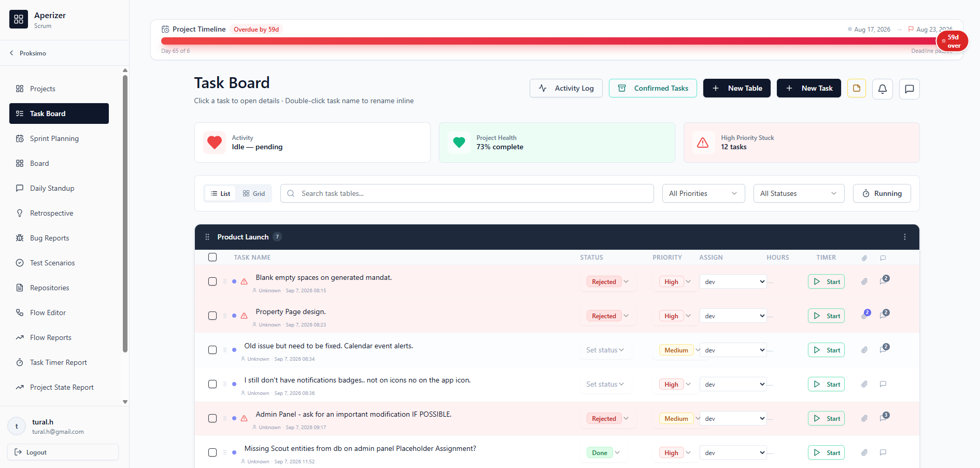
Task: Toggle the select-all tasks checkbox
Action: coord(212,257)
